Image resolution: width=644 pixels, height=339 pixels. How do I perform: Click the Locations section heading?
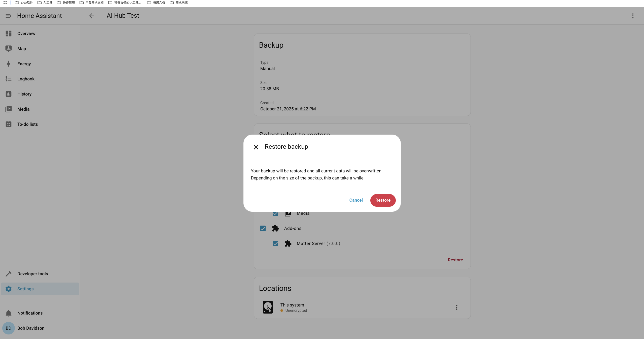275,288
